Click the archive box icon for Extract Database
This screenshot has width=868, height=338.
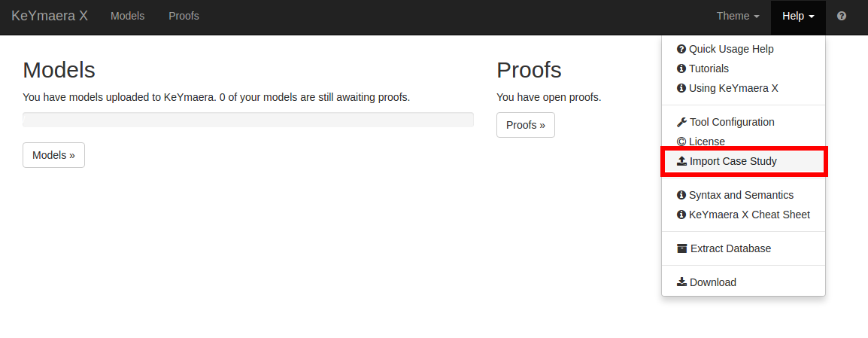682,248
